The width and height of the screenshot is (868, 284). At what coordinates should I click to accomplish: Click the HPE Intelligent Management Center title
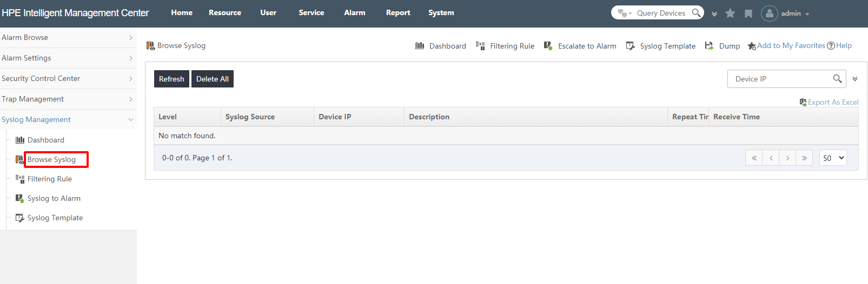[x=75, y=13]
